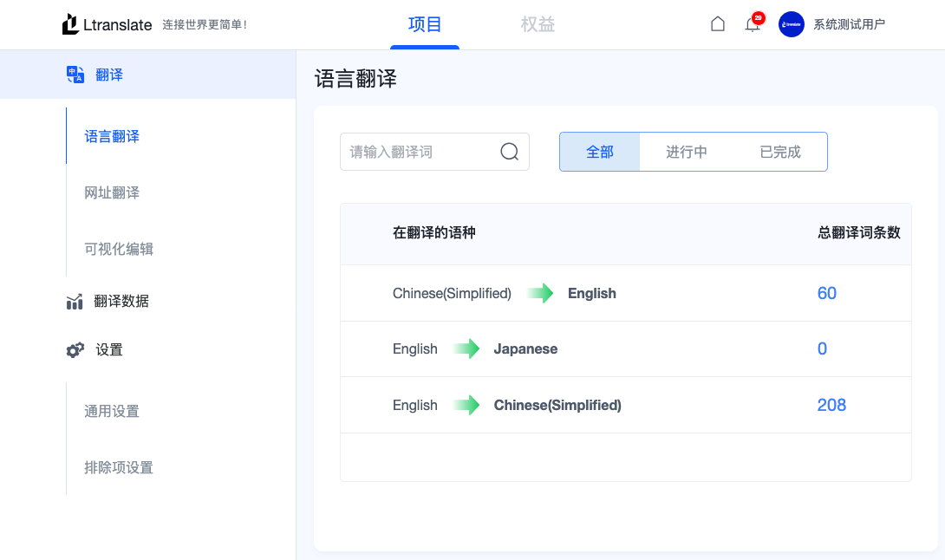This screenshot has height=560, width=945.
Task: Switch to the 权益 tab
Action: (538, 24)
